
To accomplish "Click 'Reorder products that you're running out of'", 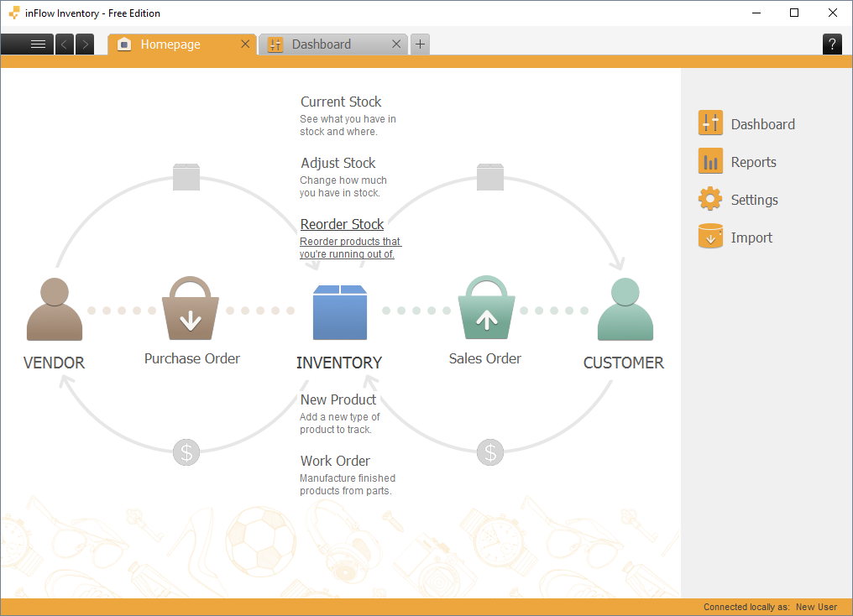I will point(350,248).
